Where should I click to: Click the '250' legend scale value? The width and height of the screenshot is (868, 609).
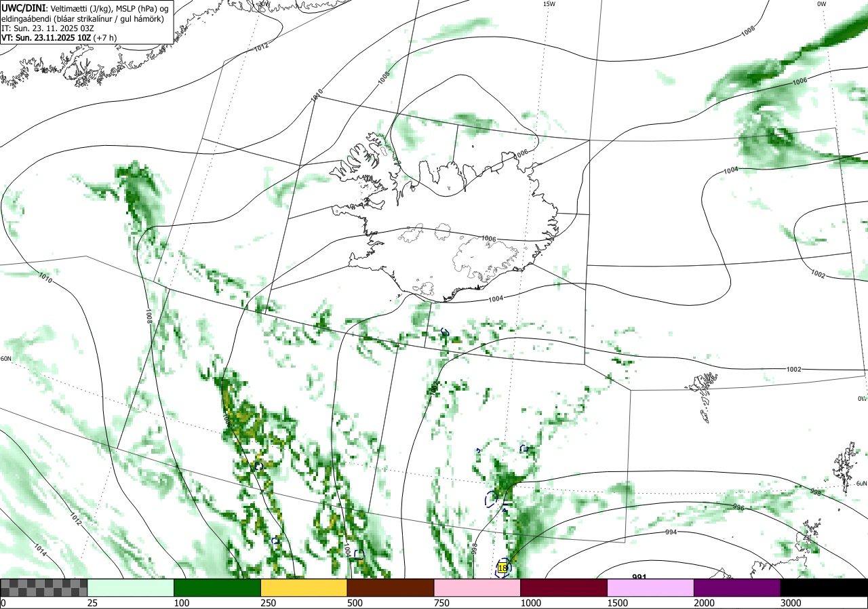[268, 603]
